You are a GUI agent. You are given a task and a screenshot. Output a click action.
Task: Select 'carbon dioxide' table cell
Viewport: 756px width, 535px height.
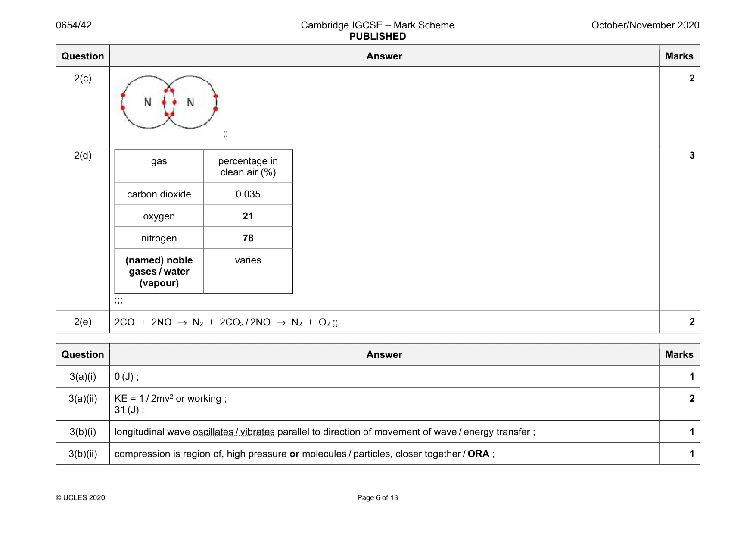pos(159,194)
